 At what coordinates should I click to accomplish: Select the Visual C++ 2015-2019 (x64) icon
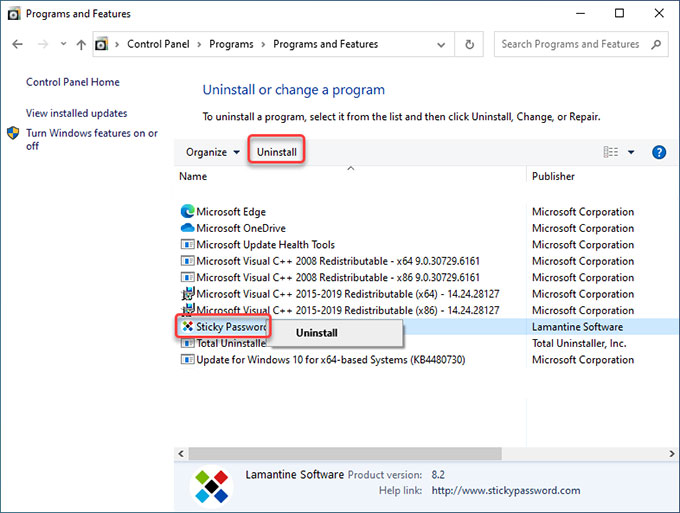click(x=188, y=294)
